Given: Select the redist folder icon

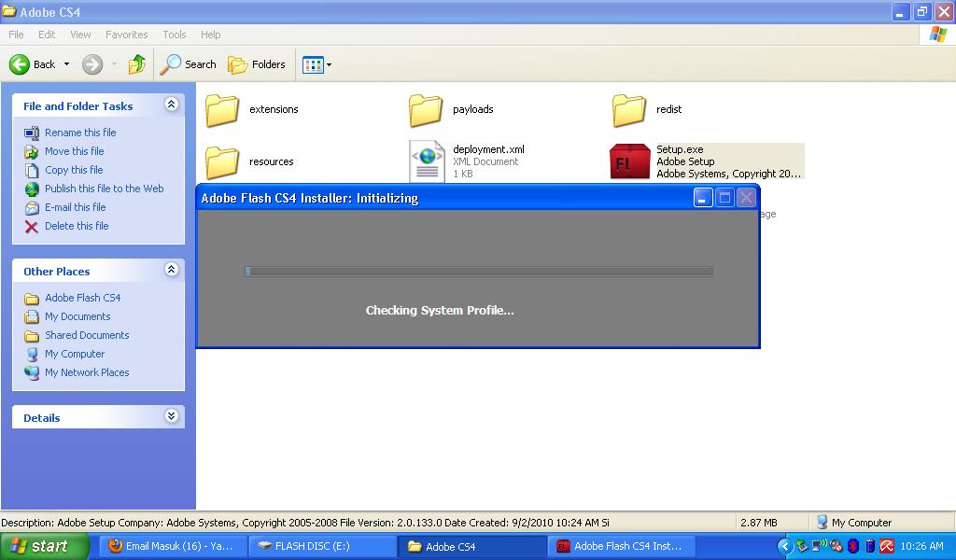Looking at the screenshot, I should [x=628, y=110].
